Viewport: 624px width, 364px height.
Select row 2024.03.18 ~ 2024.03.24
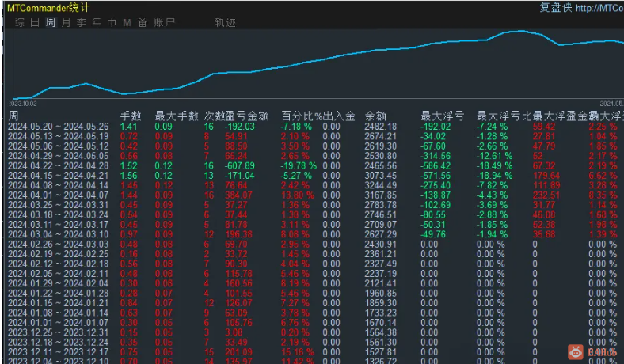[x=313, y=214]
